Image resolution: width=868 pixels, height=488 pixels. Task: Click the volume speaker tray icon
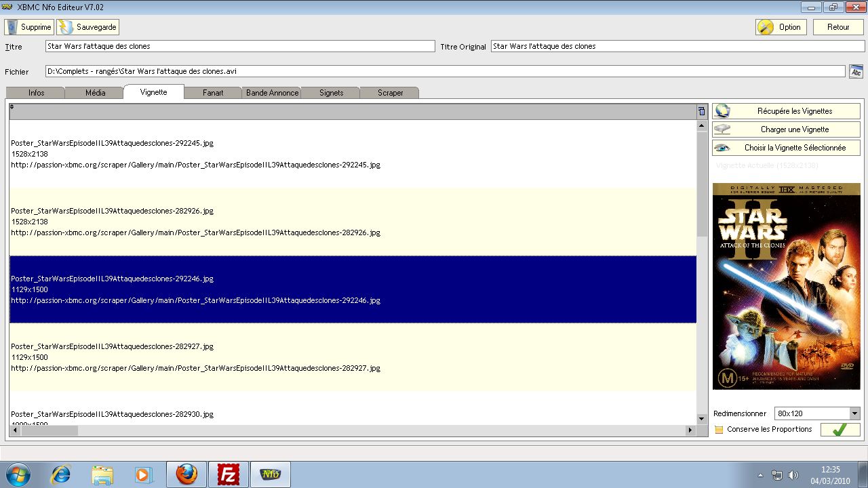click(793, 475)
